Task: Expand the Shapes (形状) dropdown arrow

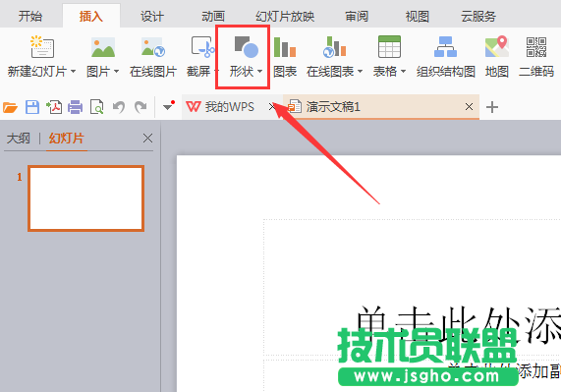Action: point(259,72)
